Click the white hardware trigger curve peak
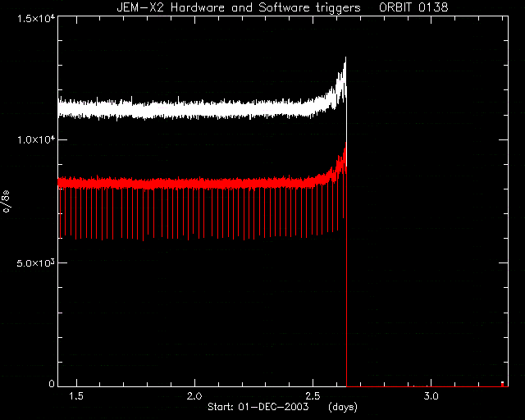This screenshot has height=420, width=525. 345,58
